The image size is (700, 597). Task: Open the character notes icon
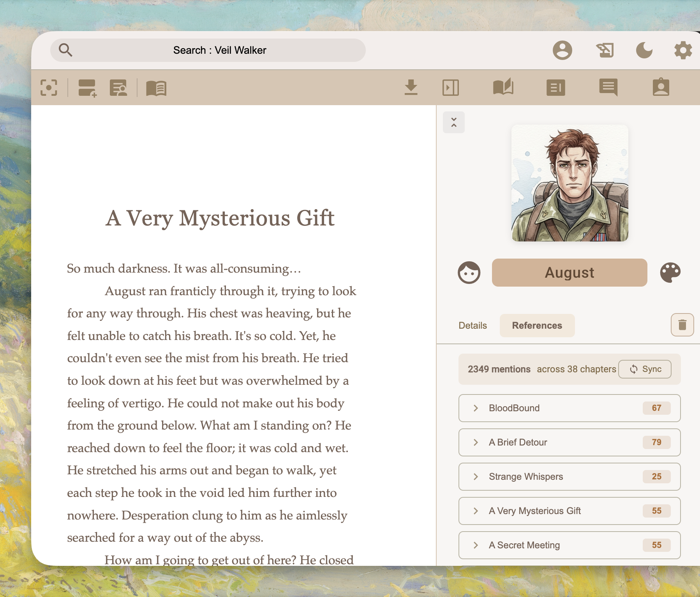pyautogui.click(x=119, y=88)
